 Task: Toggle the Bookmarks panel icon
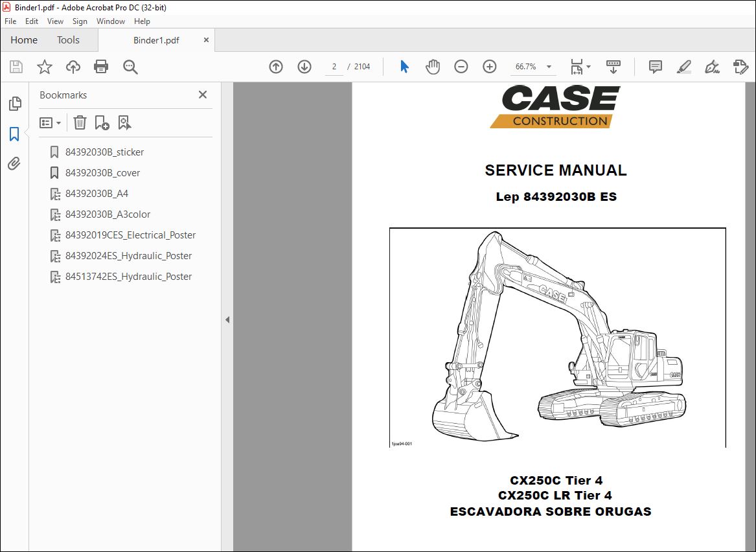click(x=14, y=134)
